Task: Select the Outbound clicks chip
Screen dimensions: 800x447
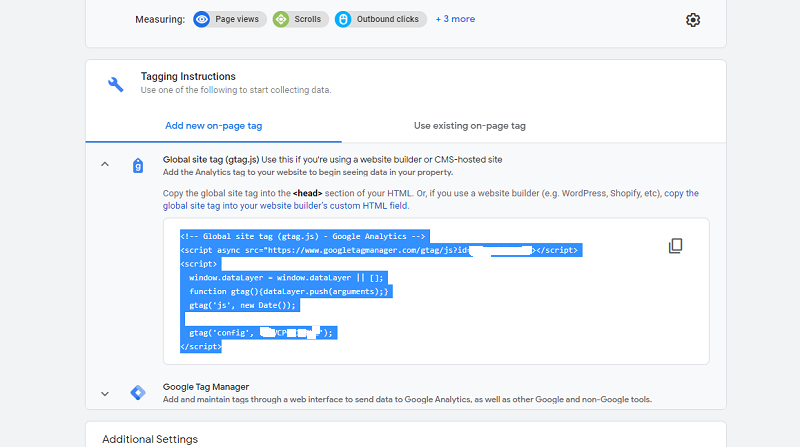Action: [381, 19]
